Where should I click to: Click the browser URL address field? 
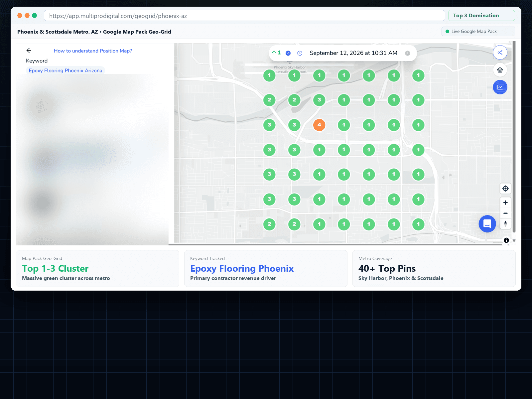[244, 16]
